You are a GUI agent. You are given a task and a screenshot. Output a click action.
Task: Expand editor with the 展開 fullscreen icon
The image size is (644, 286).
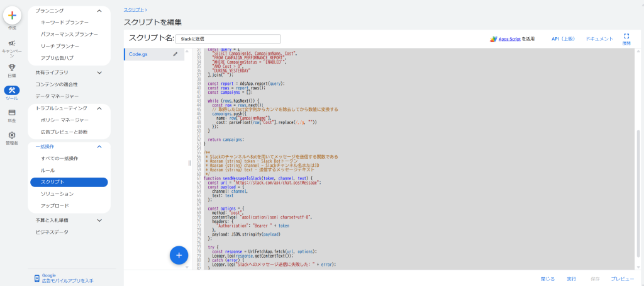(626, 37)
